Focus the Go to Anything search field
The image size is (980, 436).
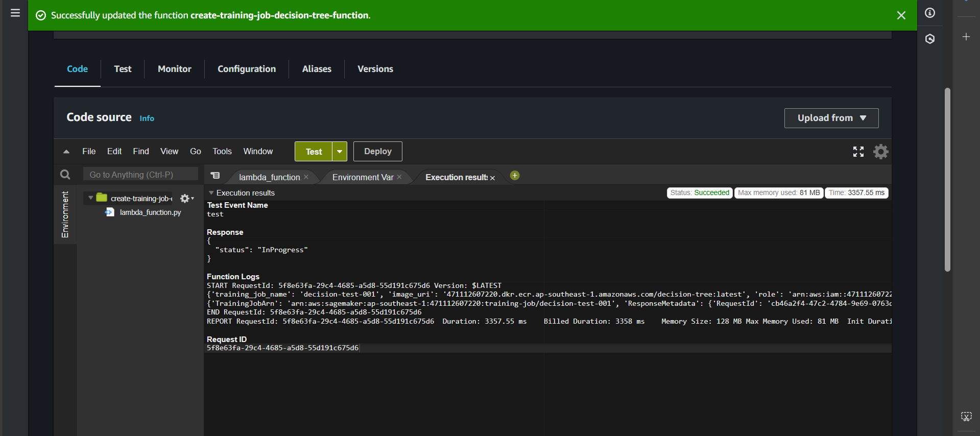click(140, 175)
